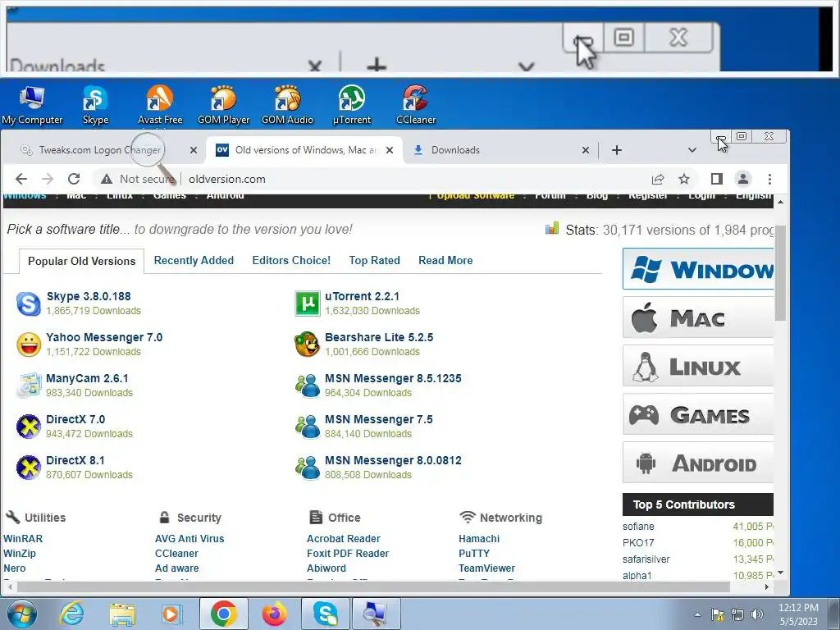Reload the oldversion.com page
This screenshot has width=840, height=630.
coord(74,179)
